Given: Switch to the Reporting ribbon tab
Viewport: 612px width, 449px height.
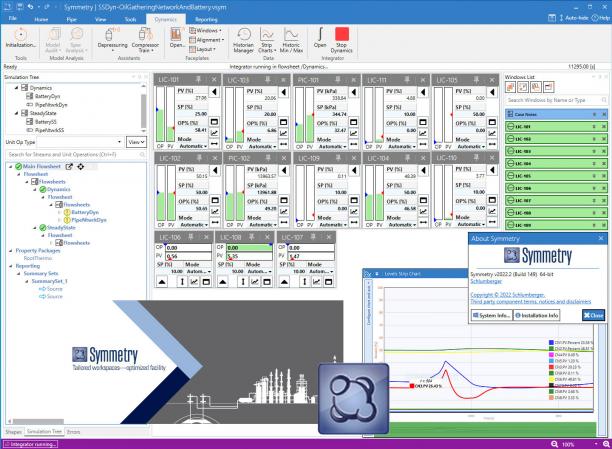Looking at the screenshot, I should (x=206, y=19).
